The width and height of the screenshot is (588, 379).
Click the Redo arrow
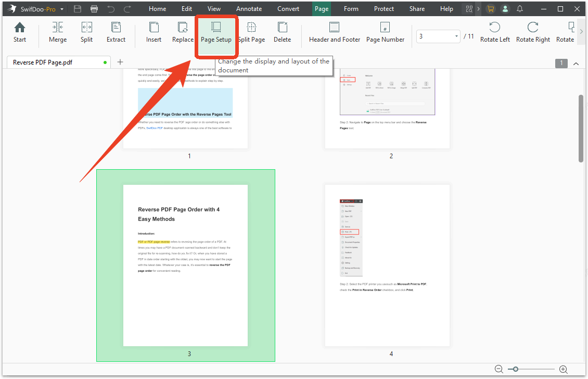(x=127, y=9)
